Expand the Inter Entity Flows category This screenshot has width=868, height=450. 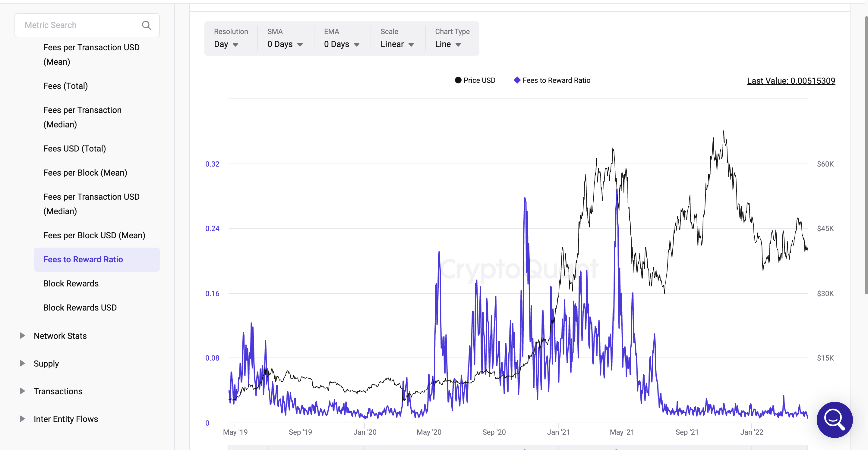[22, 419]
